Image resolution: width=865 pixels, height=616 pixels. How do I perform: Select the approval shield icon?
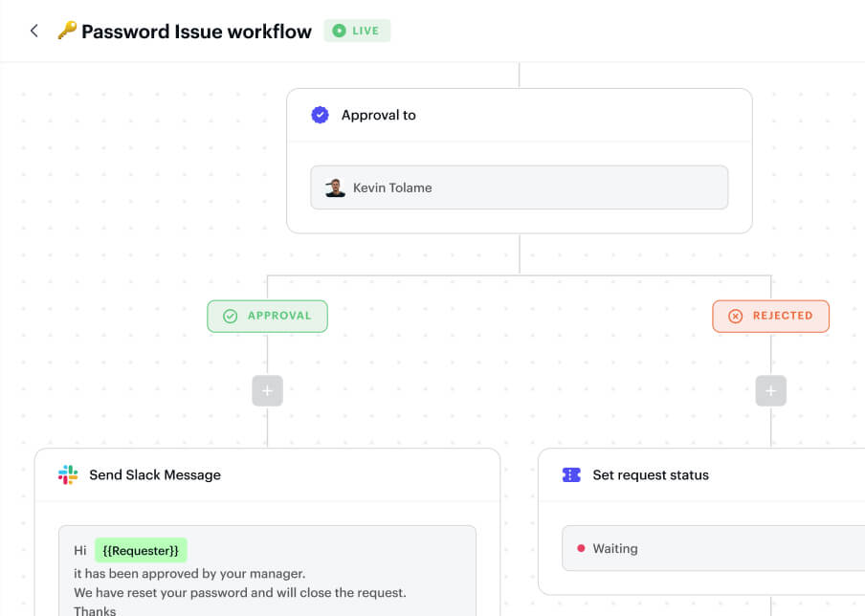click(320, 114)
